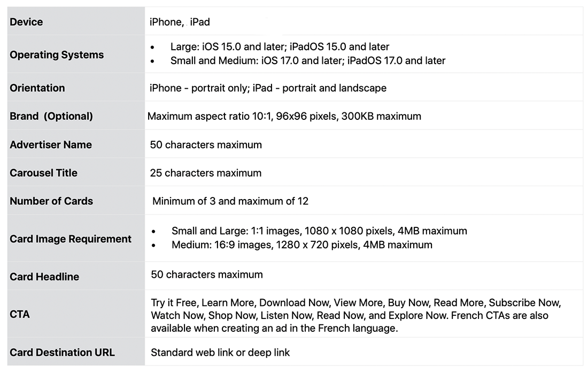588x373 pixels.
Task: Click the Carousel Title row label
Action: (43, 173)
